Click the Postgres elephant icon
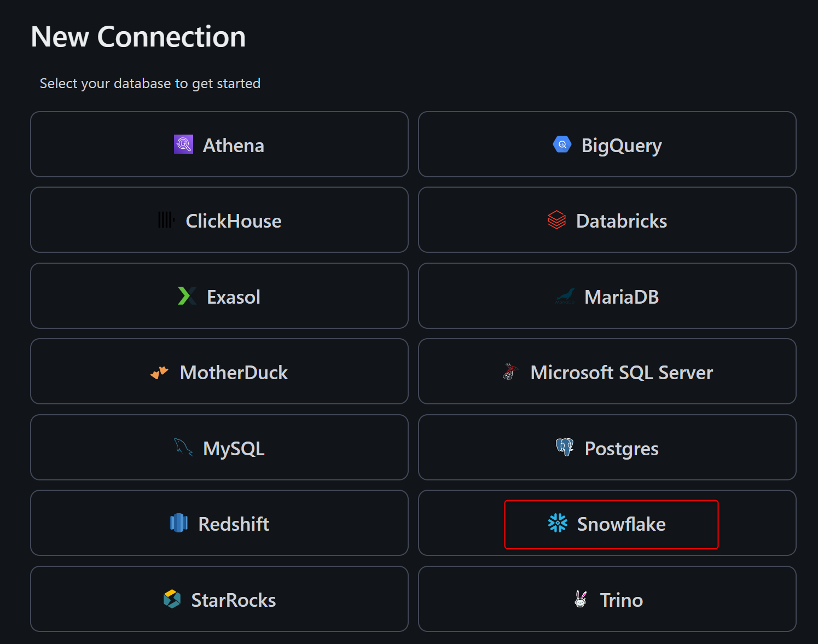Image resolution: width=818 pixels, height=644 pixels. coord(564,447)
